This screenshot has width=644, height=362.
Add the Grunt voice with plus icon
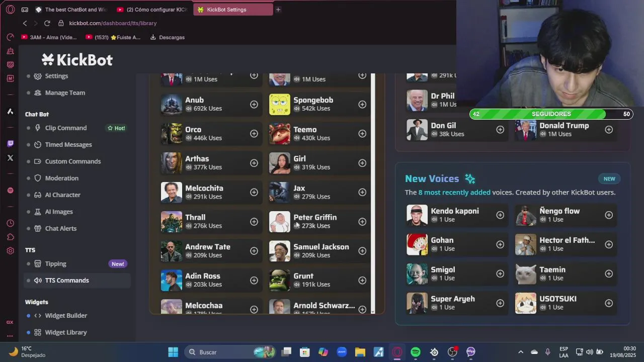[x=362, y=280]
